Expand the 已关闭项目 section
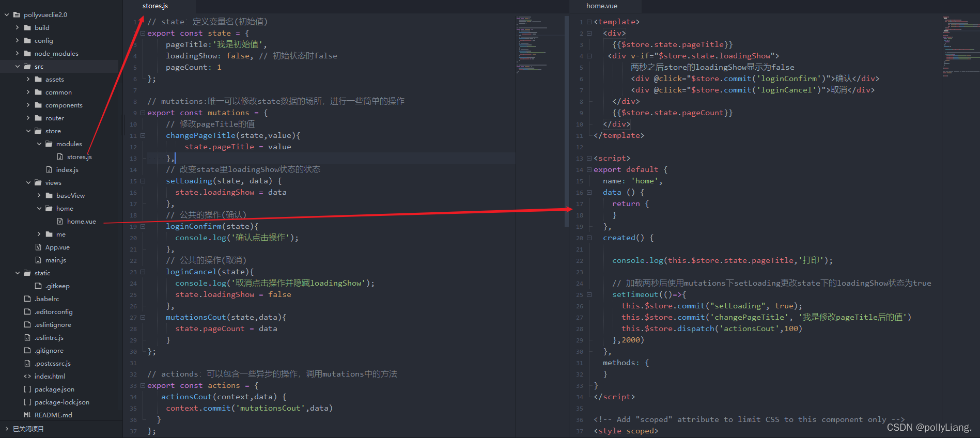This screenshot has width=980, height=438. pyautogui.click(x=7, y=429)
